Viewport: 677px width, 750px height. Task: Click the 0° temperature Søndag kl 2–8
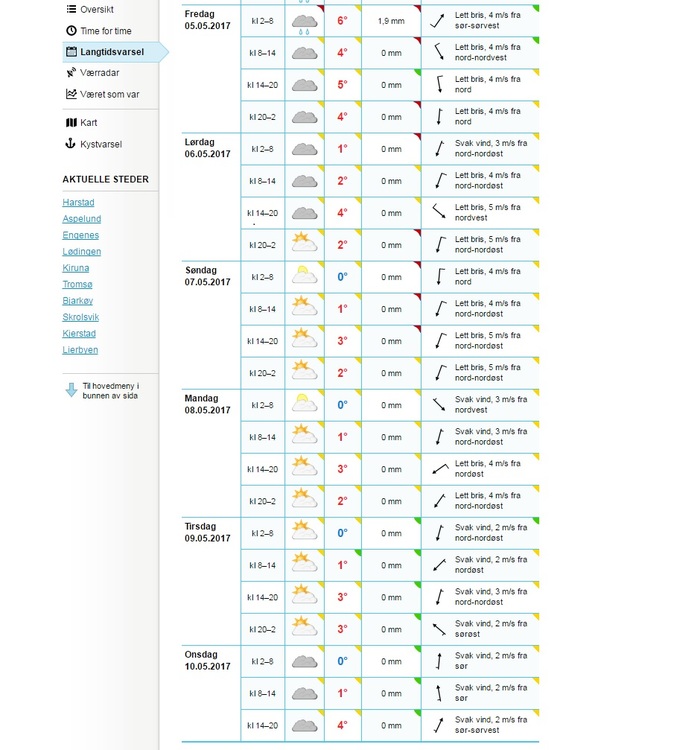pos(342,277)
